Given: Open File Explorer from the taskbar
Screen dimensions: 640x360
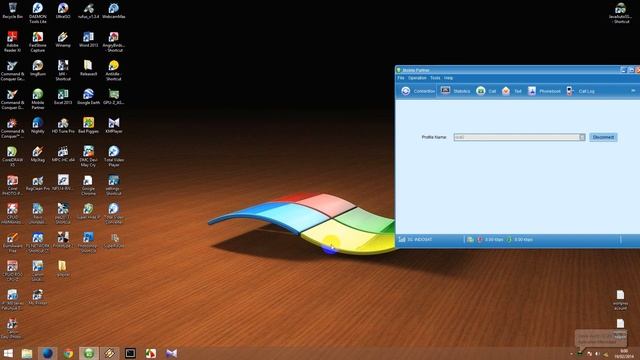Looking at the screenshot, I should coord(27,353).
